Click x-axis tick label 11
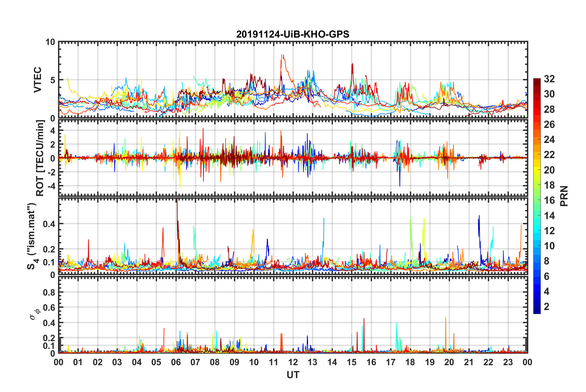The width and height of the screenshot is (586, 392). click(x=274, y=362)
